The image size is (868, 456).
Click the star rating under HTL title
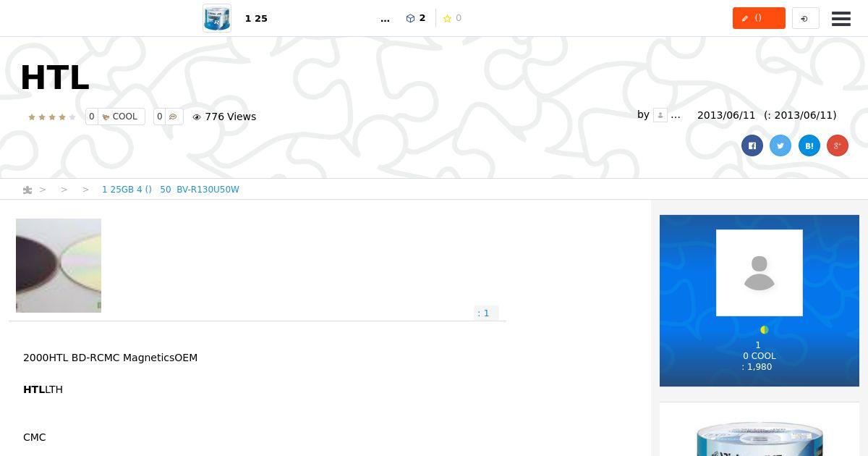(x=51, y=117)
